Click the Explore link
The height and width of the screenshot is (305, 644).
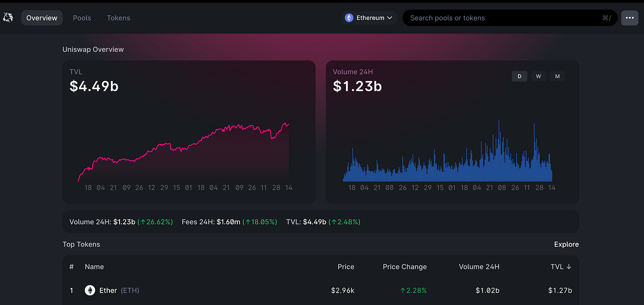click(x=566, y=244)
